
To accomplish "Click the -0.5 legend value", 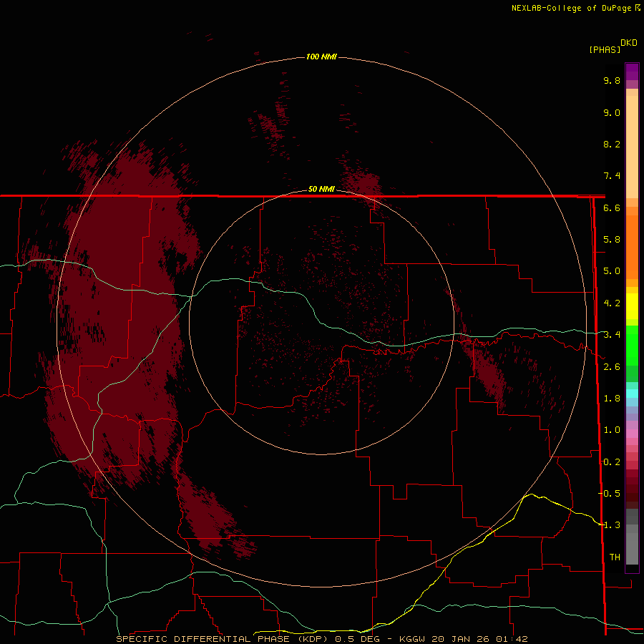I will click(610, 493).
